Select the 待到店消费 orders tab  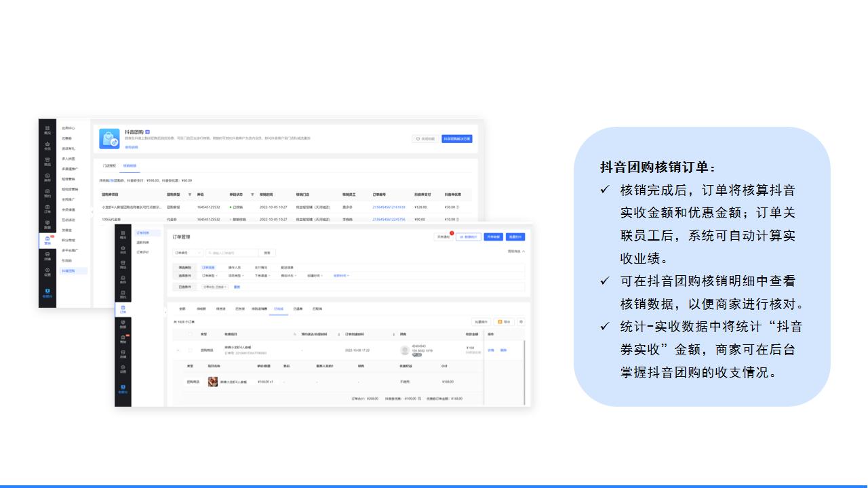tap(260, 309)
